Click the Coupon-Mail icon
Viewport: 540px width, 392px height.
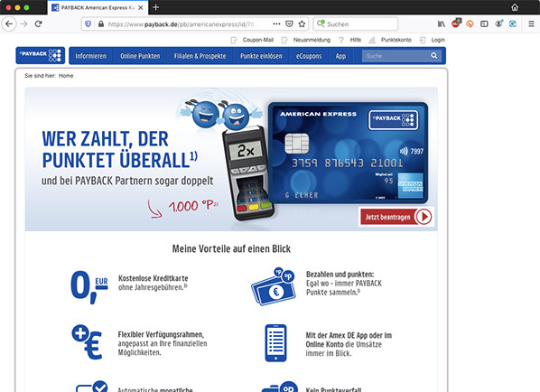pos(234,40)
